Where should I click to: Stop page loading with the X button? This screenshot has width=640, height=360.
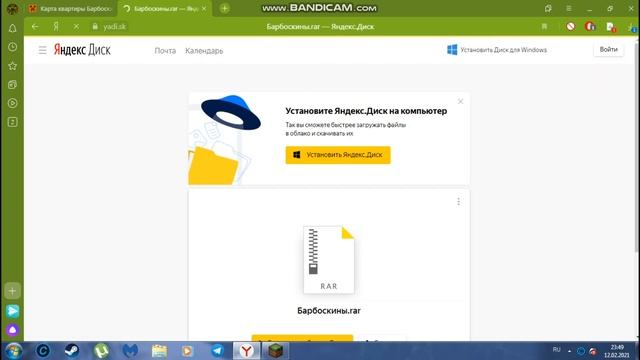(76, 27)
